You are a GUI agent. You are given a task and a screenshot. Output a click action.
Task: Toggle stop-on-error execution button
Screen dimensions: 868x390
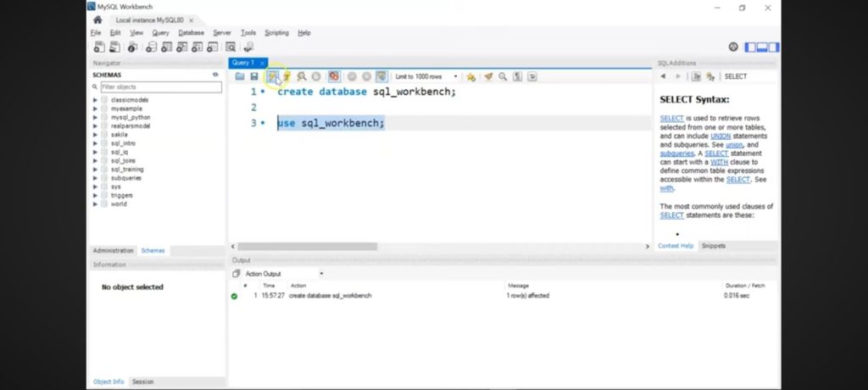[334, 76]
